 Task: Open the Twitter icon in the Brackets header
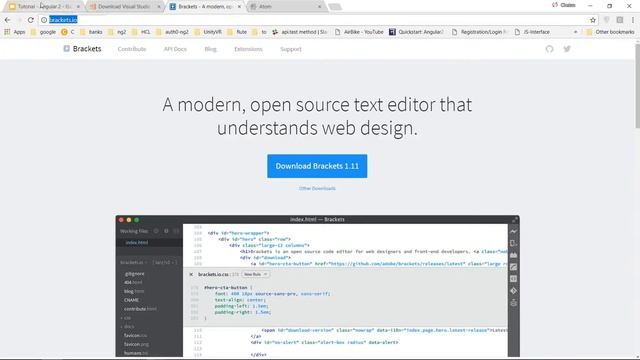click(x=567, y=49)
